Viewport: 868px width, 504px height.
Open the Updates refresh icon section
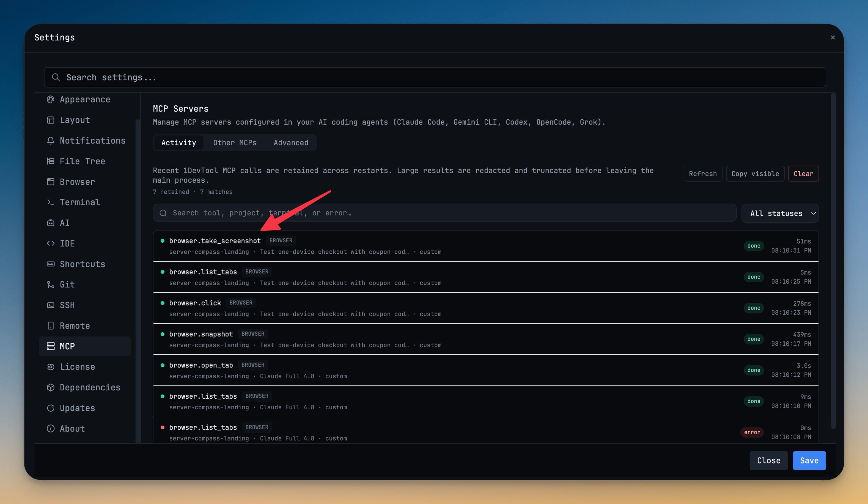[x=51, y=408]
